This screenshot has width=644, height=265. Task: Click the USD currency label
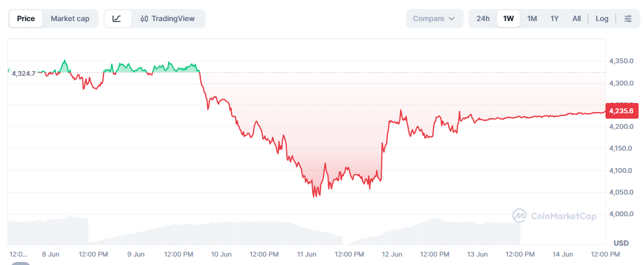[x=621, y=243]
